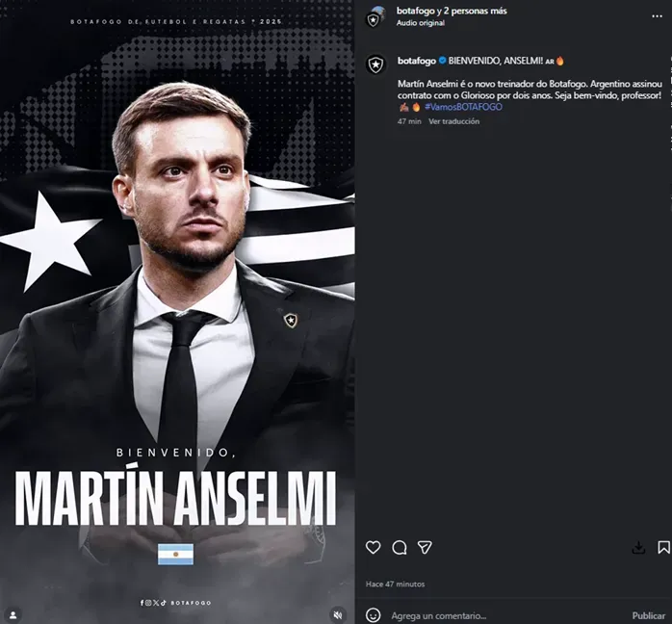
Task: Click the download arrow icon
Action: [x=637, y=547]
